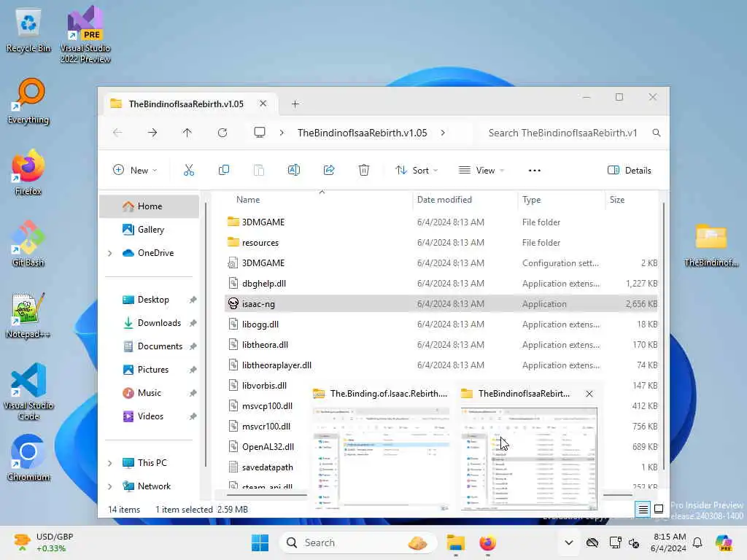
Task: Select the Everything desktop icon
Action: click(x=28, y=101)
